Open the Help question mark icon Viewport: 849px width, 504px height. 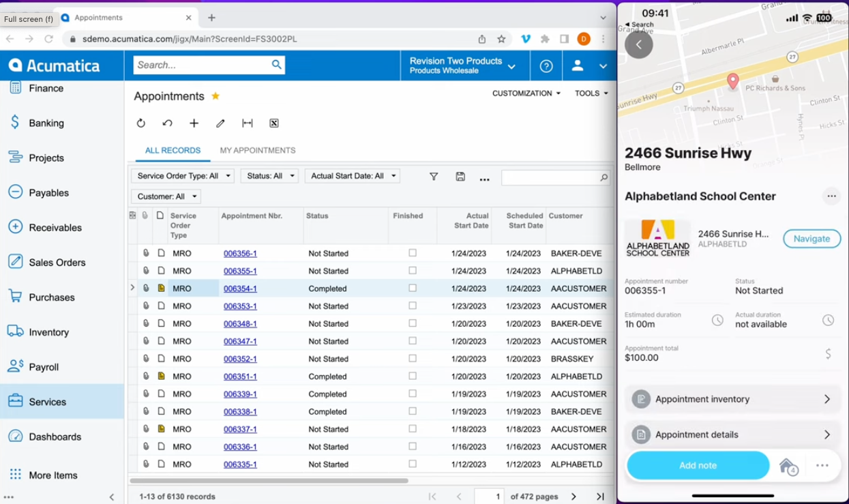pos(546,66)
